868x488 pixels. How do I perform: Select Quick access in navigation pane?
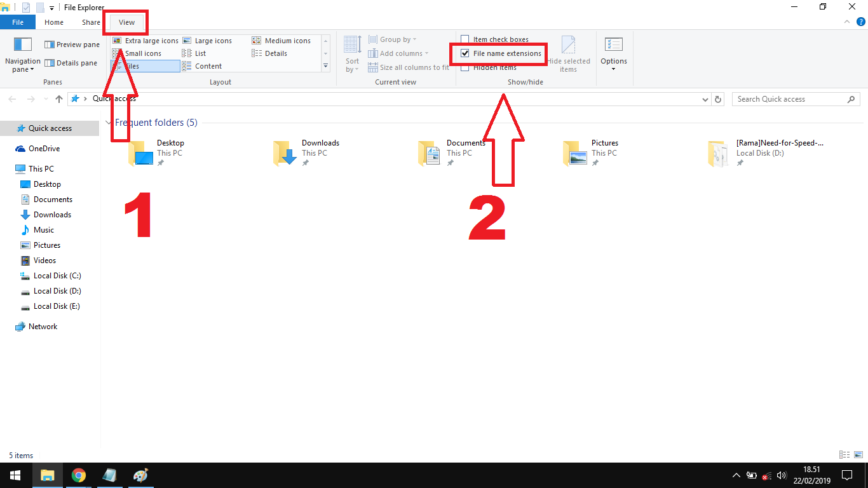click(50, 128)
